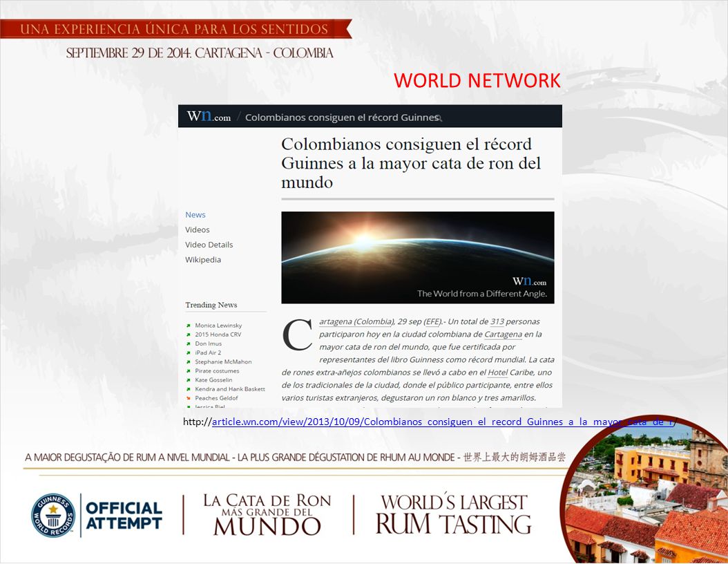Open the article.wn.com hyperlink below screenshot
This screenshot has width=728, height=564.
443,422
